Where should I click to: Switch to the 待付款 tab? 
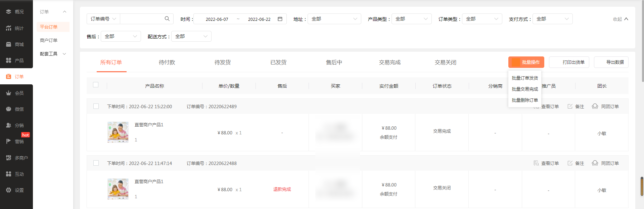pyautogui.click(x=167, y=62)
